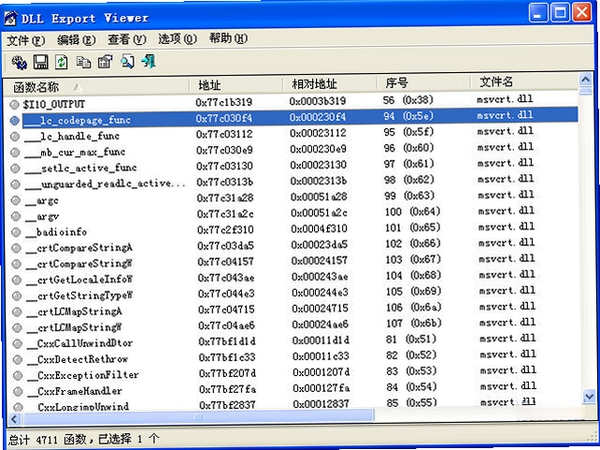Click the circle icon beside __CxxFrameHandler
The height and width of the screenshot is (450, 600).
coord(18,391)
